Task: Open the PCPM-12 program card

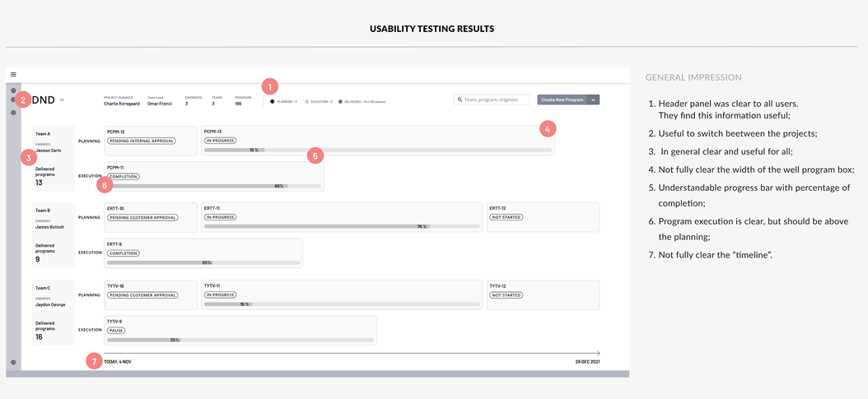Action: [151, 141]
